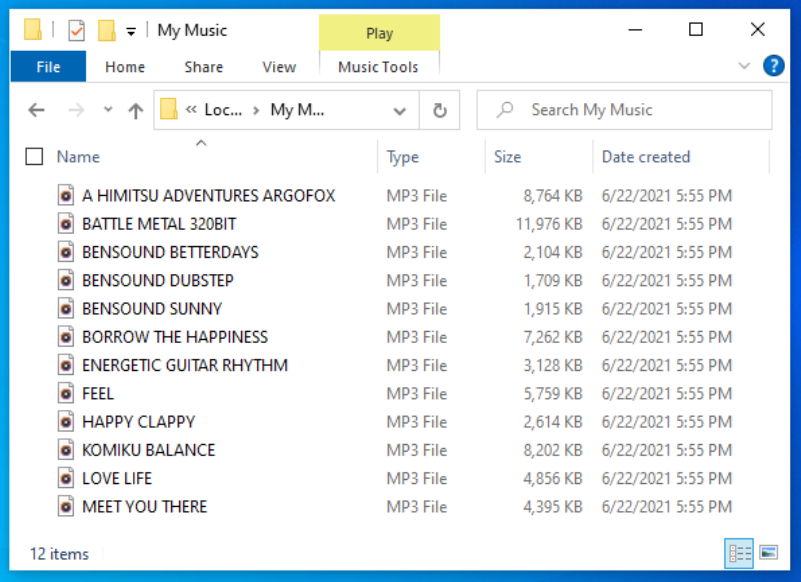The image size is (801, 582).
Task: Expand the ribbon with chevron
Action: (x=744, y=65)
